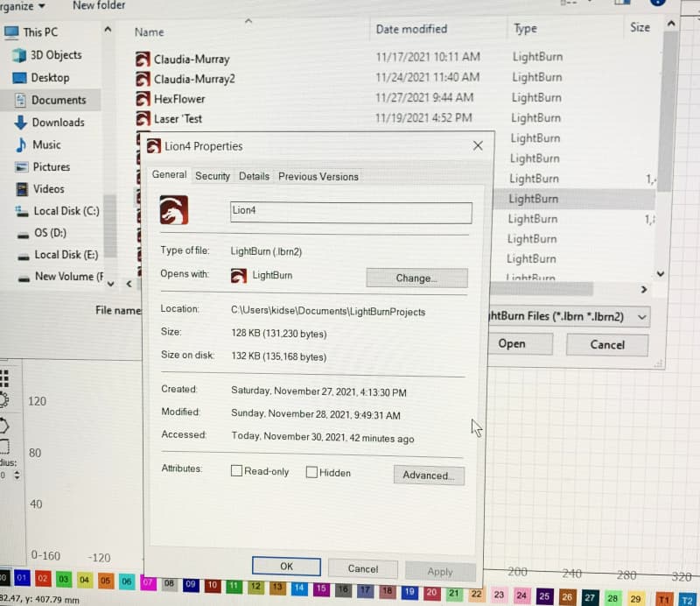Open Downloads via its blue arrow icon
The height and width of the screenshot is (606, 700).
tap(21, 122)
